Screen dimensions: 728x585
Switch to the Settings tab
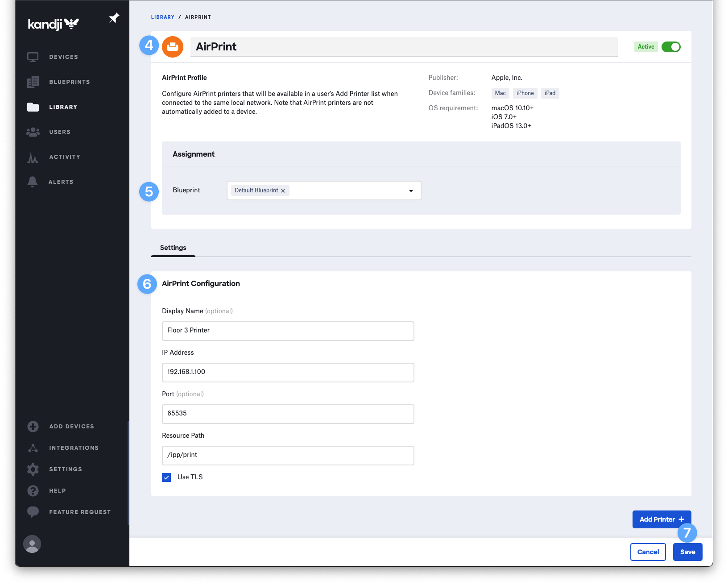point(173,248)
